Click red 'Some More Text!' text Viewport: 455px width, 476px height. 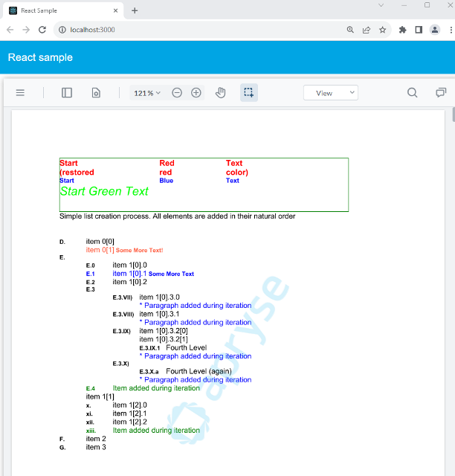(139, 250)
